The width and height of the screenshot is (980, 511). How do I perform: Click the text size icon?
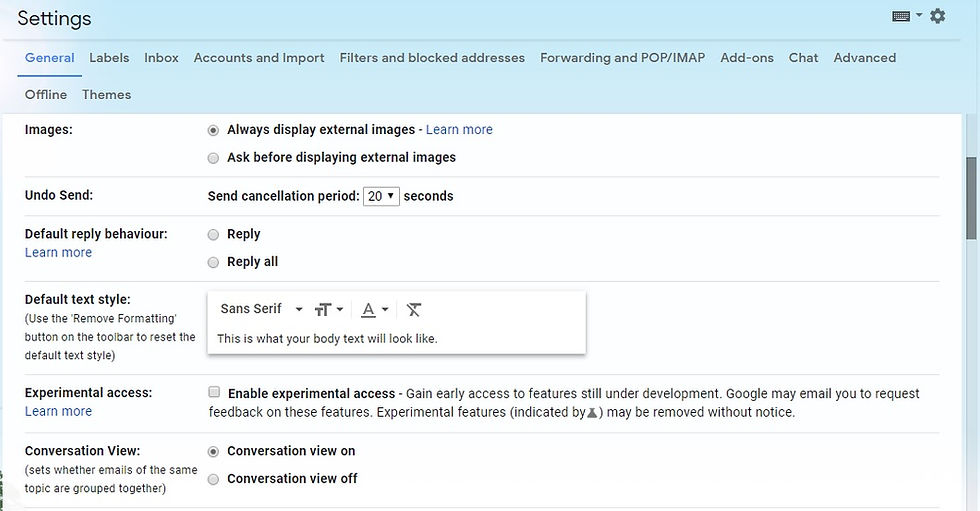click(322, 309)
